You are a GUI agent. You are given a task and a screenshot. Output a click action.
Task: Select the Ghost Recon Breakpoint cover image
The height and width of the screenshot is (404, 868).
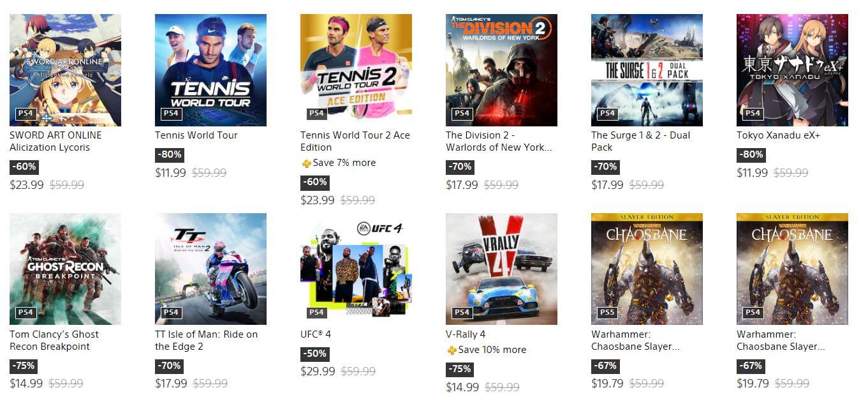(65, 269)
